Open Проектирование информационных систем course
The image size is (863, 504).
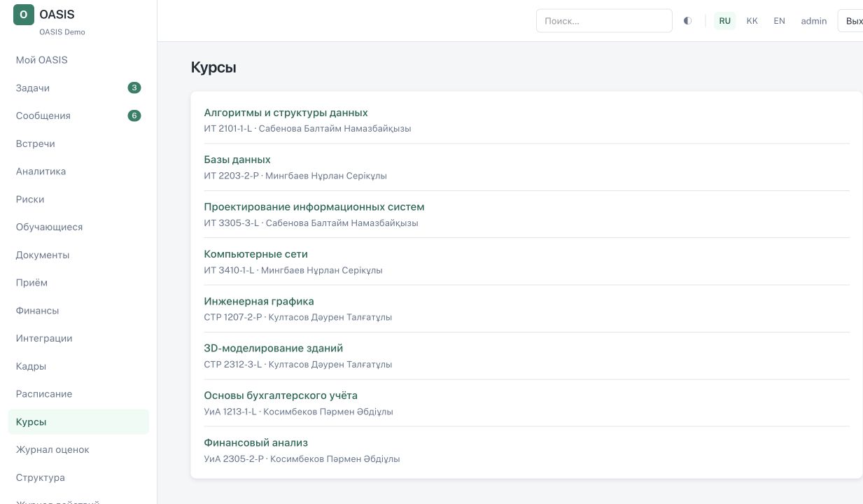coord(314,206)
